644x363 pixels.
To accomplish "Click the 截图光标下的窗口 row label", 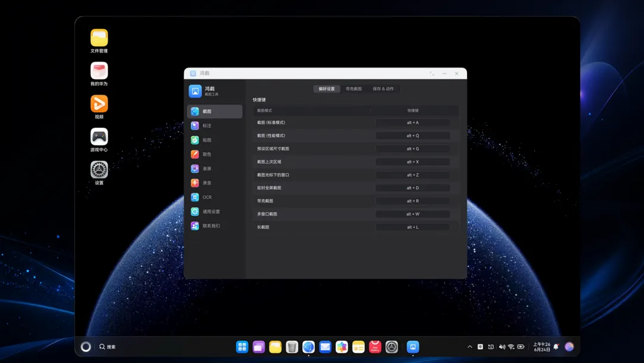I will tap(273, 175).
